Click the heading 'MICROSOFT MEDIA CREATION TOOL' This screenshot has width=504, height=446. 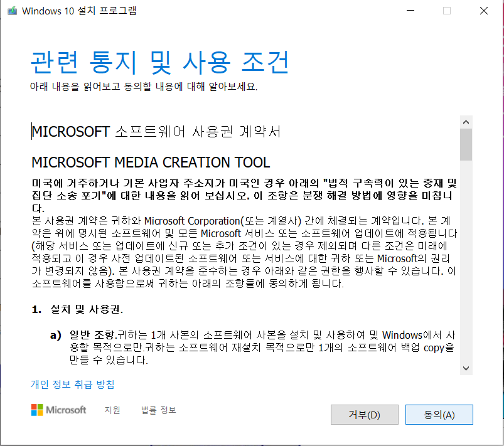(151, 162)
